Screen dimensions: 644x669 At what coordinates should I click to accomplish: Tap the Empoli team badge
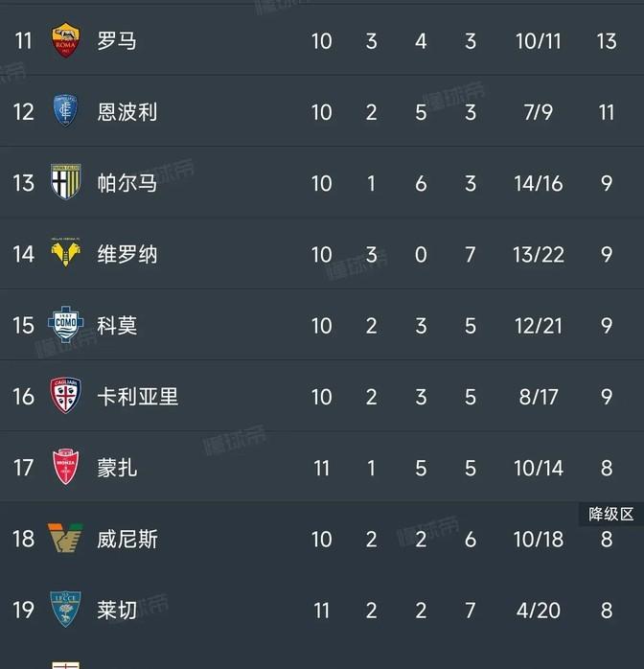click(65, 111)
